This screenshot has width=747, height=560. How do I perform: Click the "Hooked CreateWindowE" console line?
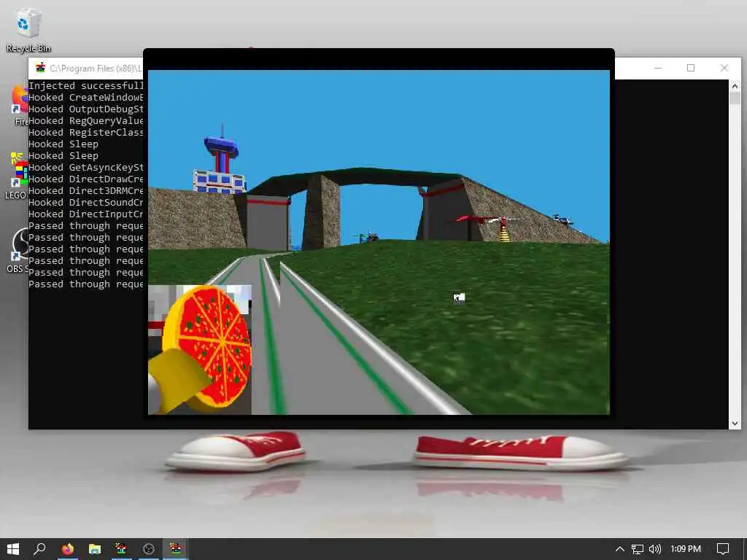point(86,97)
